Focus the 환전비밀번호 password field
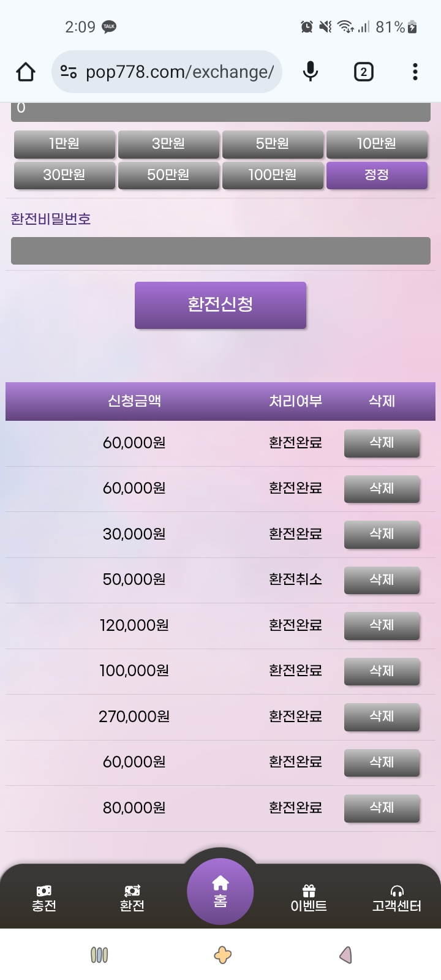Viewport: 441px width, 980px height. click(x=221, y=251)
